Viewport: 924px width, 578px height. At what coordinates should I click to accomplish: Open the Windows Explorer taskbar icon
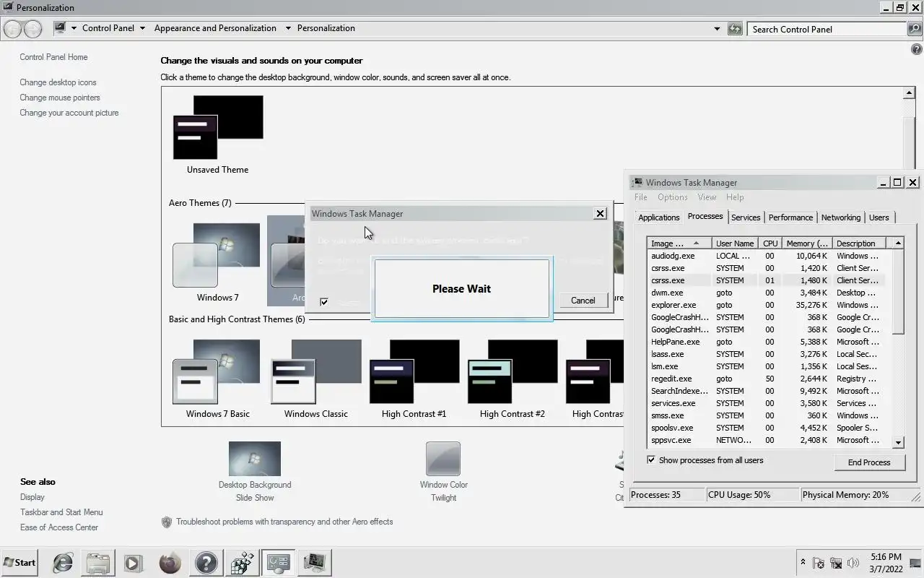pos(98,563)
